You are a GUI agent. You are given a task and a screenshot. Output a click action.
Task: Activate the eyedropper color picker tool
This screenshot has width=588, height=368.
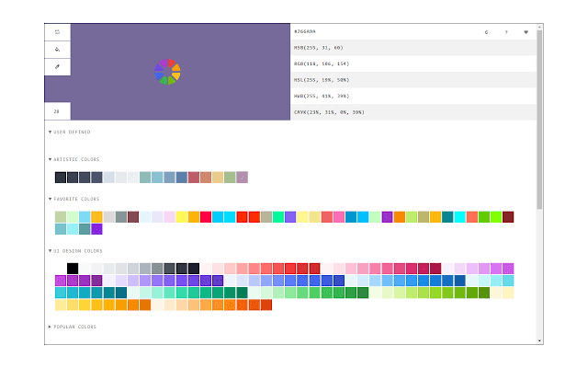(57, 67)
